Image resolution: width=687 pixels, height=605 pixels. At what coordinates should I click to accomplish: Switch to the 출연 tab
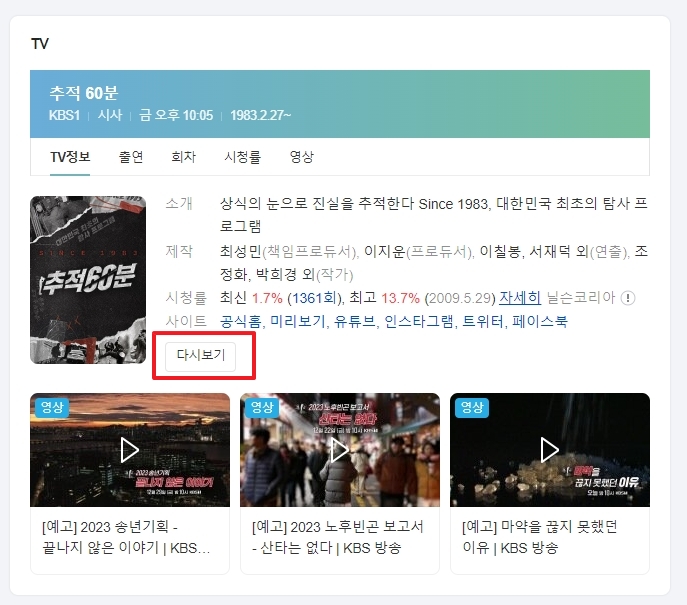pyautogui.click(x=131, y=157)
